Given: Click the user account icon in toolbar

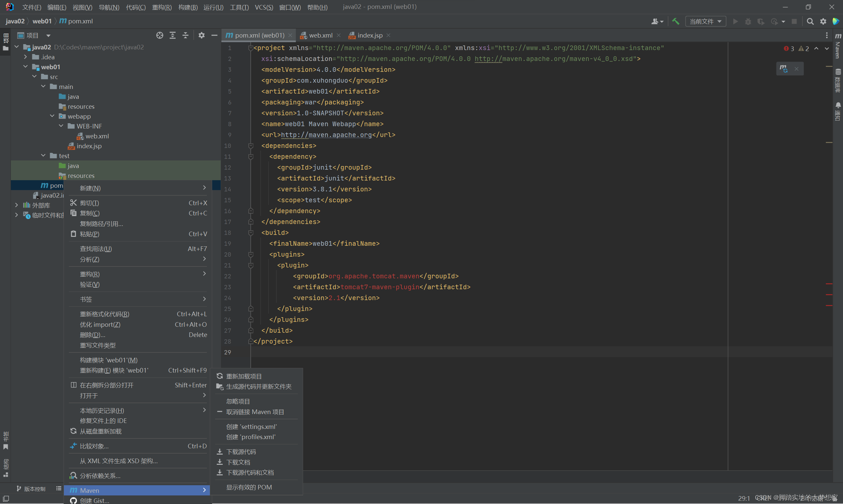Looking at the screenshot, I should point(657,21).
